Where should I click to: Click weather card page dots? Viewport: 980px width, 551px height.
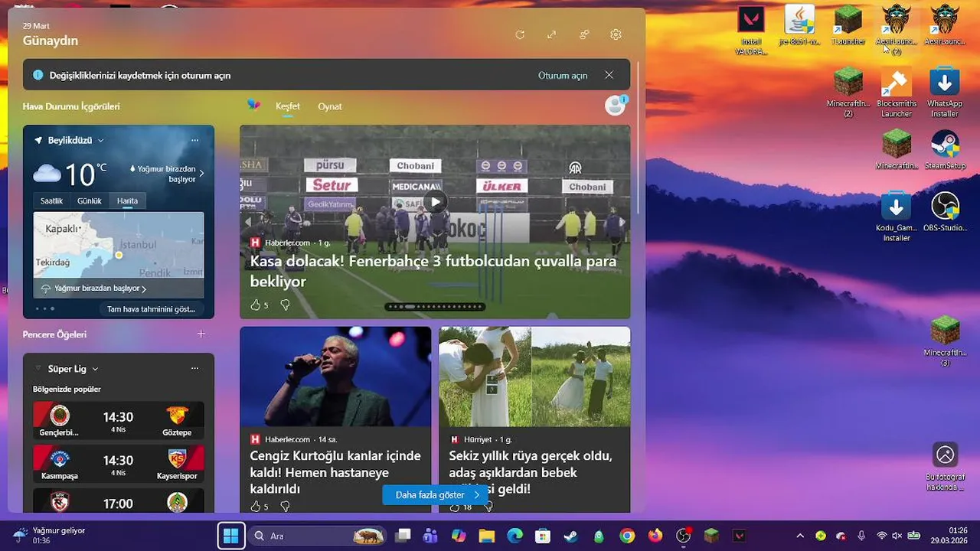tap(44, 309)
